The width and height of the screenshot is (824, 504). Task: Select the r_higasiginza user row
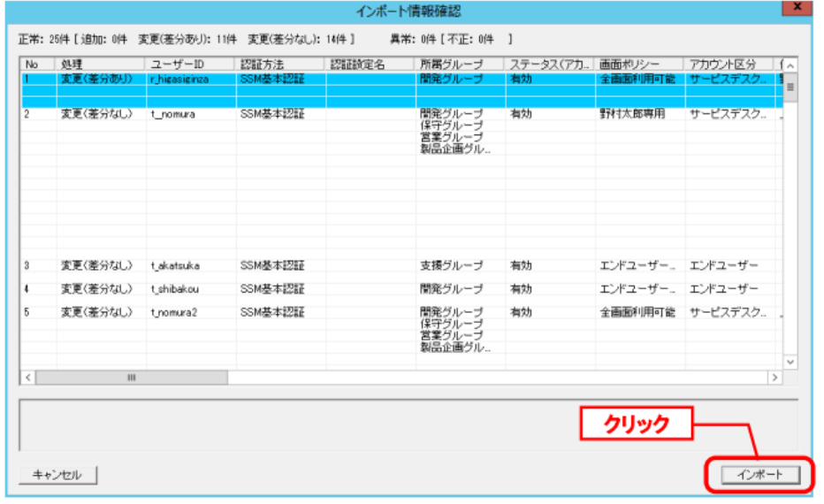click(402, 90)
